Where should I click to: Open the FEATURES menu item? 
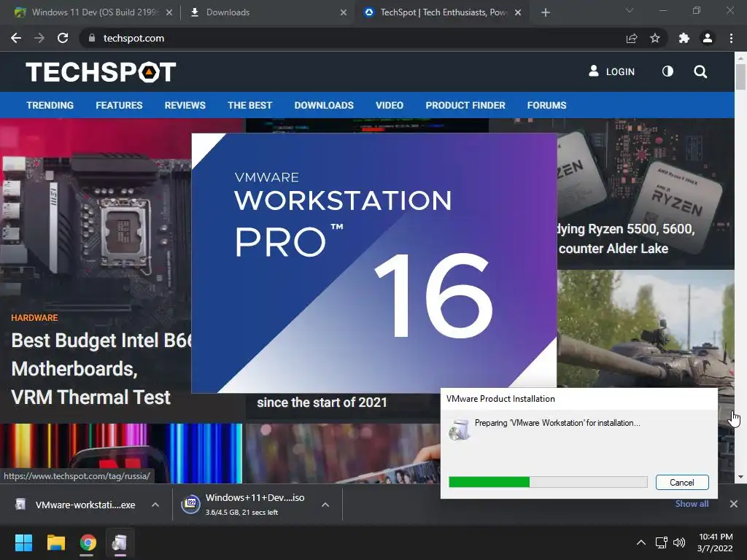point(119,105)
